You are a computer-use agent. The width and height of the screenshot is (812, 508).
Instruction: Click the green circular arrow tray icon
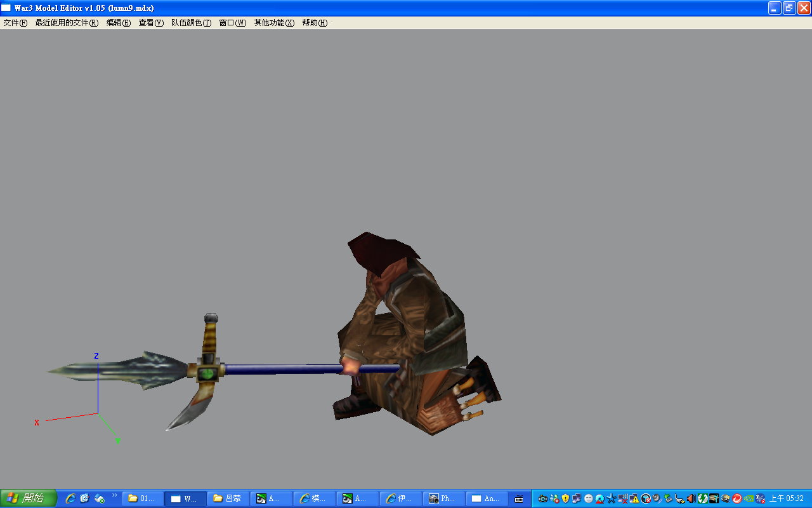tap(702, 498)
